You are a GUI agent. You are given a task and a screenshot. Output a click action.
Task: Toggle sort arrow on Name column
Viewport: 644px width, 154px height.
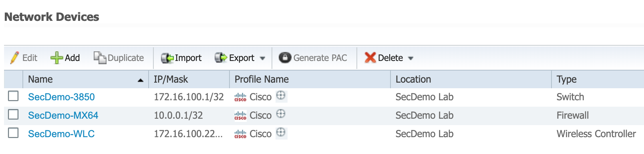pos(140,80)
